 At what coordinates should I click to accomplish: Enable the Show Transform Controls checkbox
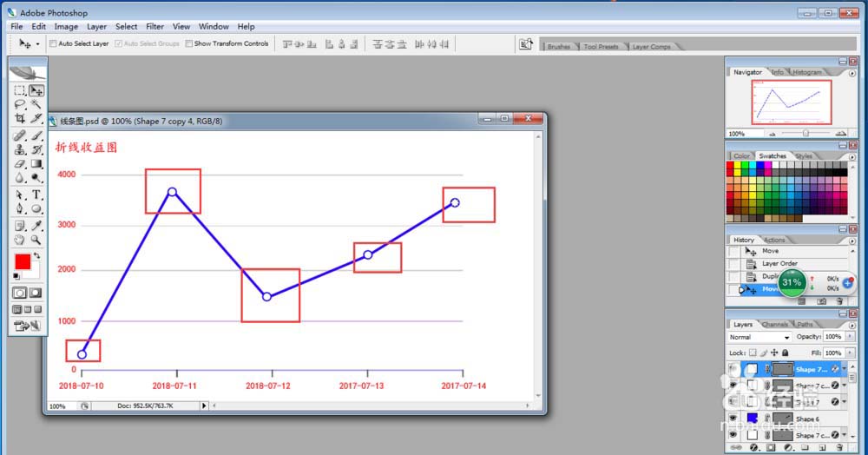(x=188, y=43)
